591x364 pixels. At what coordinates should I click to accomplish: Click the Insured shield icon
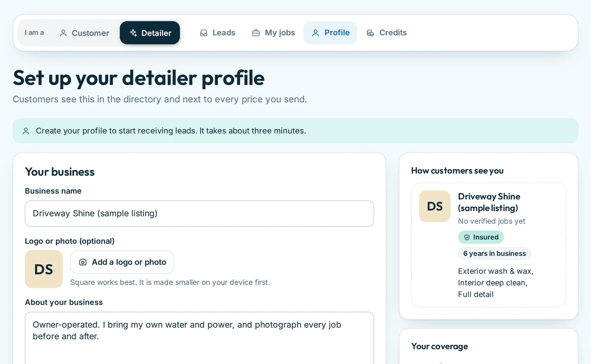467,237
